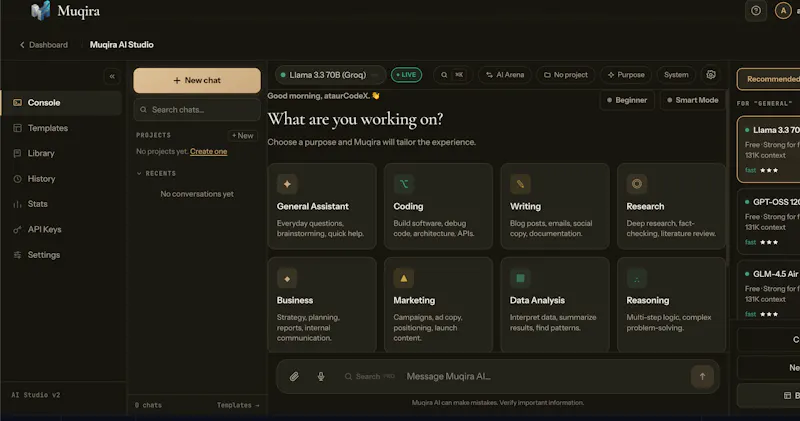This screenshot has width=800, height=421.
Task: Click the Business diamond icon
Action: click(287, 279)
